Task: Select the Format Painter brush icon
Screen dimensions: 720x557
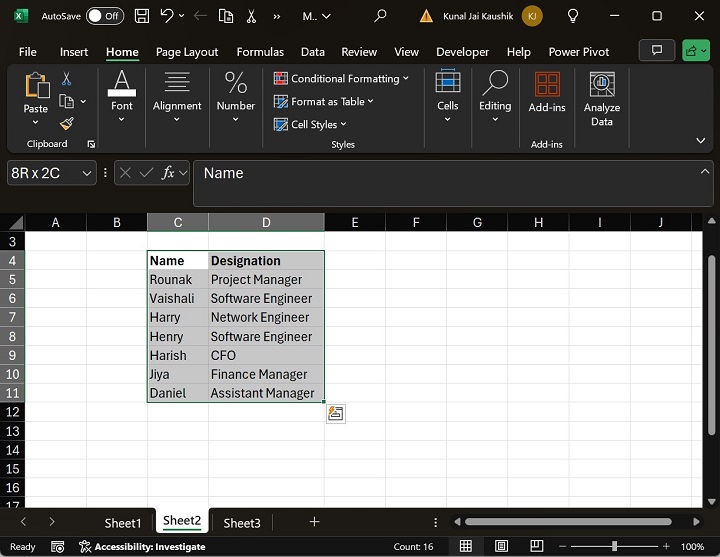Action: coord(67,124)
